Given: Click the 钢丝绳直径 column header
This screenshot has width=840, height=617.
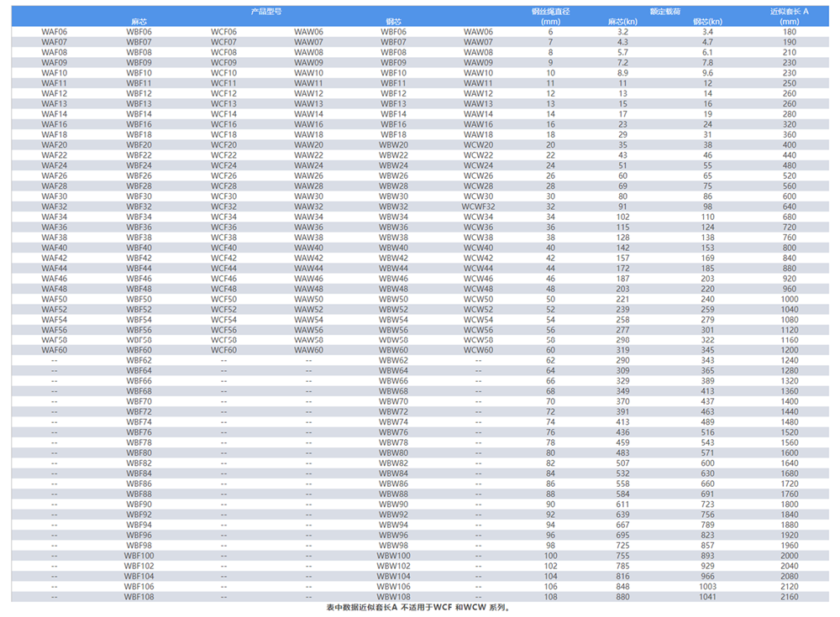Looking at the screenshot, I should pos(551,16).
